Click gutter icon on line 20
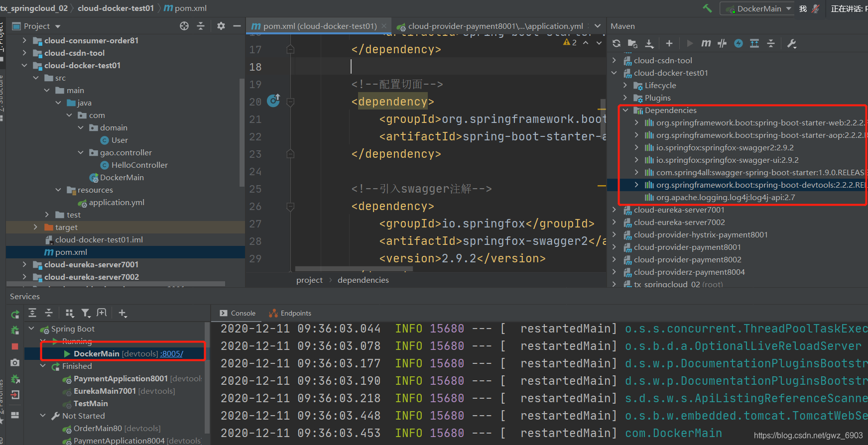This screenshot has width=868, height=445. [x=273, y=101]
